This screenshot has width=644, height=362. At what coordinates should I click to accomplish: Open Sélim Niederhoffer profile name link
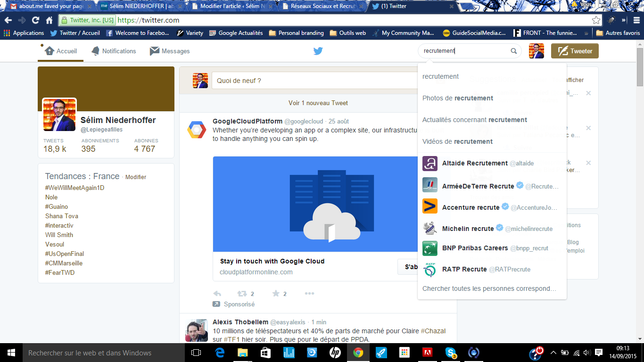click(x=118, y=120)
